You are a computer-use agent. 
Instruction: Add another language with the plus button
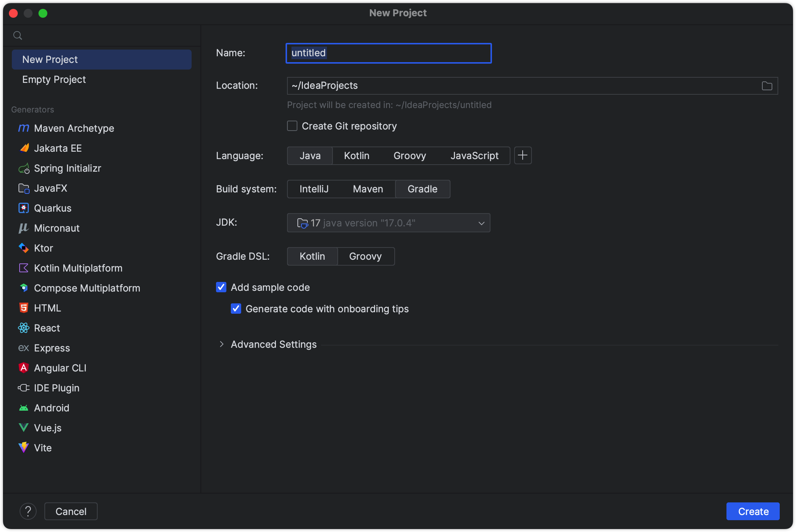point(523,155)
